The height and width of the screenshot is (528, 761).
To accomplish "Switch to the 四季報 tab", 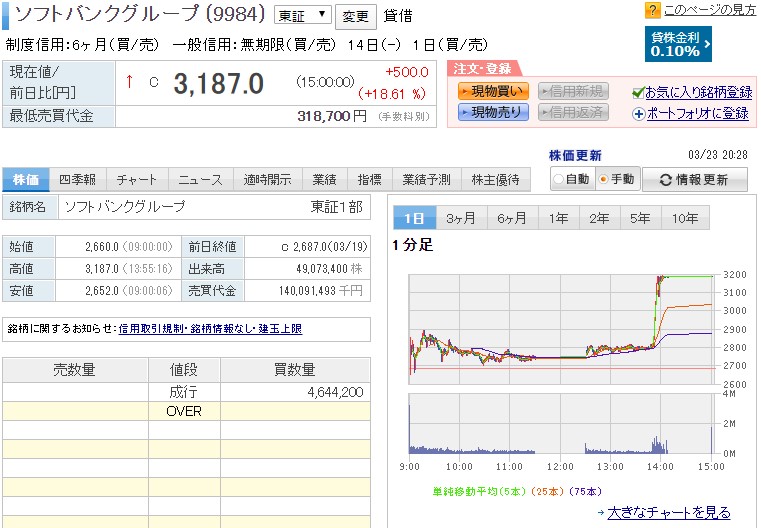I will tap(78, 180).
